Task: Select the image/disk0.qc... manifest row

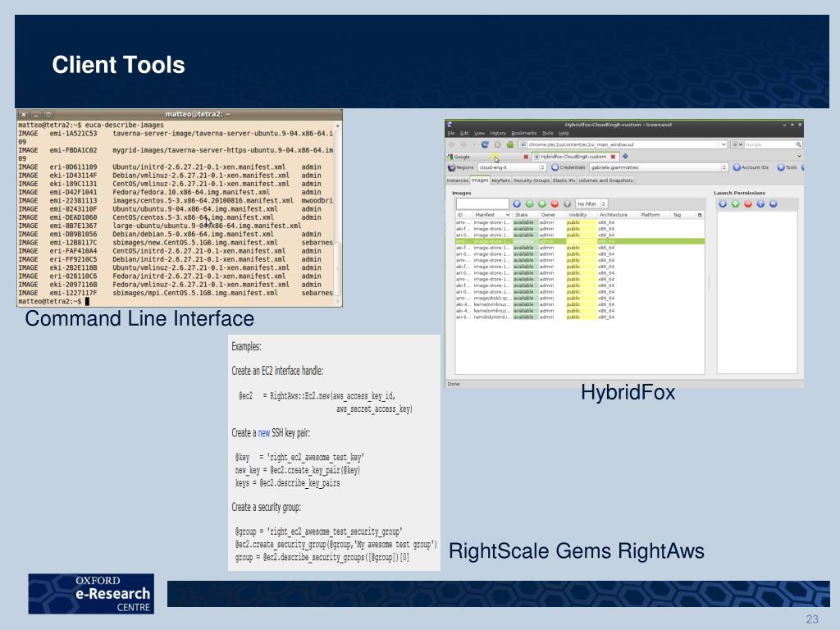Action: pyautogui.click(x=580, y=299)
